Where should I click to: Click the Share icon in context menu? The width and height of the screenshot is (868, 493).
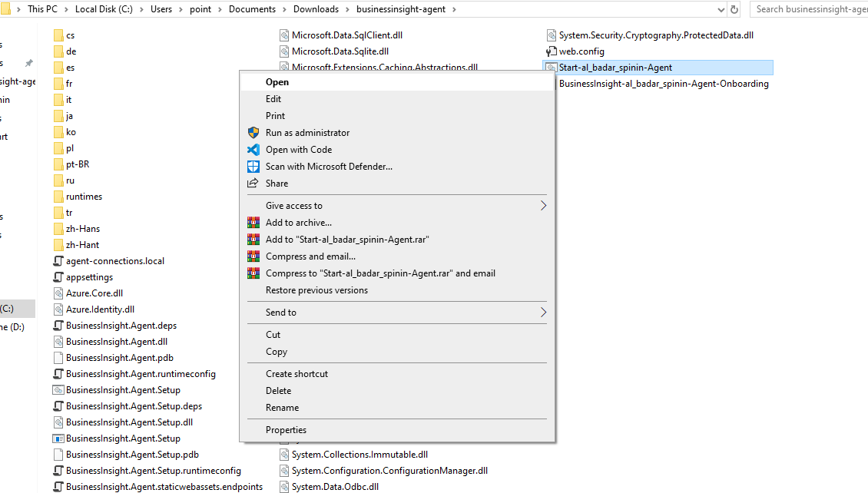tap(253, 183)
